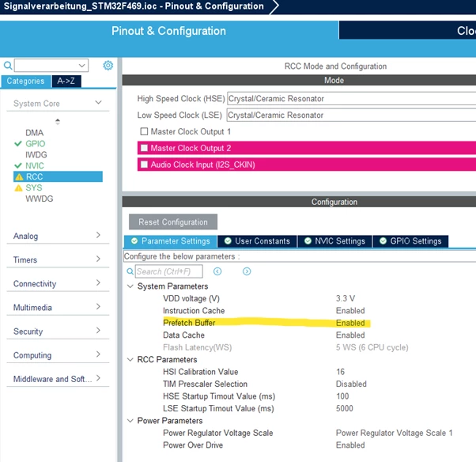Select the NVIC Settings tab

(x=334, y=241)
